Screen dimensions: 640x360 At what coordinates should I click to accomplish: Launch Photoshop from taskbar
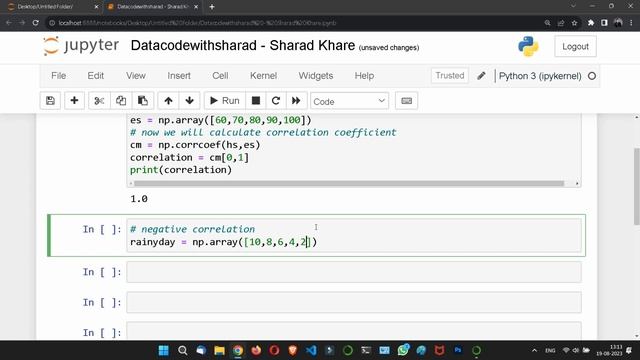tap(458, 350)
